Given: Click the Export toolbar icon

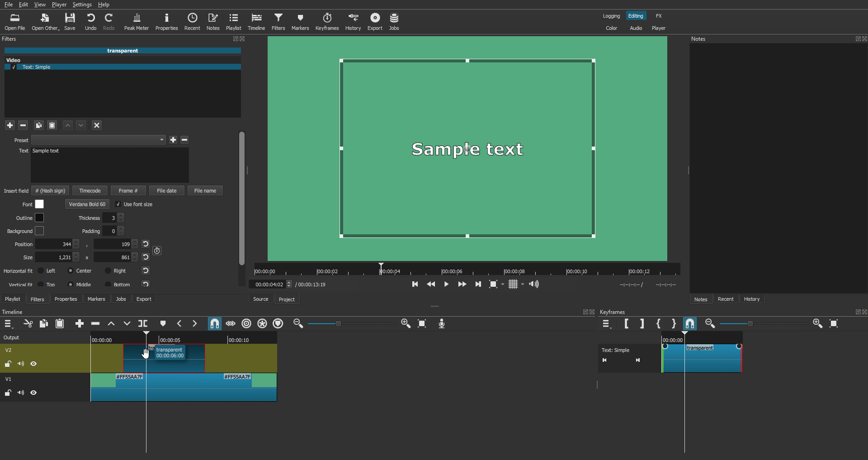Looking at the screenshot, I should (x=375, y=21).
